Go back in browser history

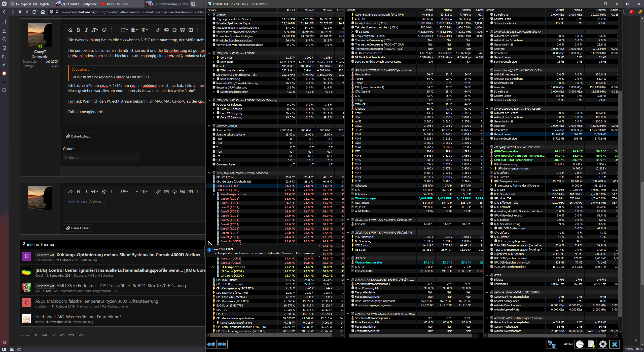(4, 12)
